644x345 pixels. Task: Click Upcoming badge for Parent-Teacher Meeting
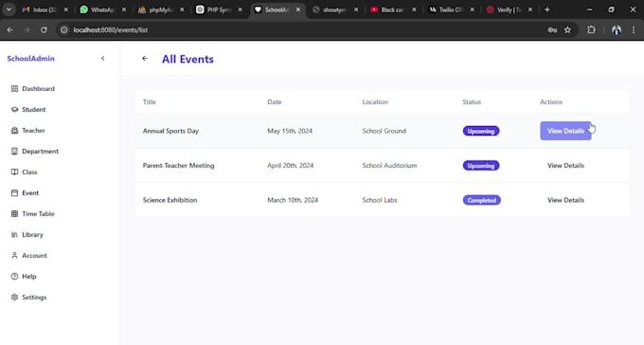click(x=481, y=165)
